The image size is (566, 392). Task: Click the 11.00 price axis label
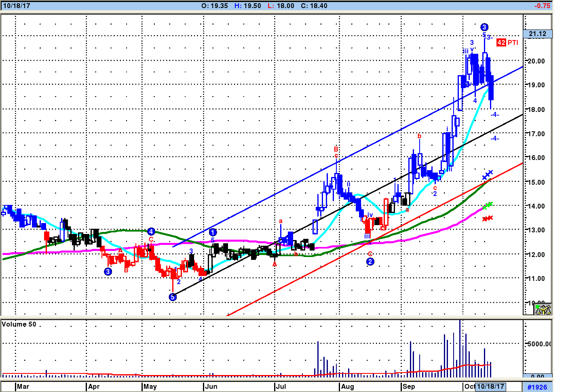536,278
